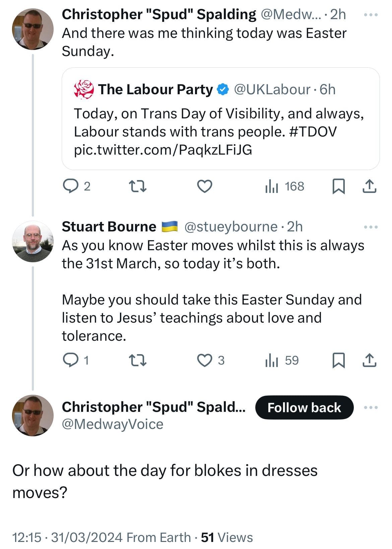
Task: Retweet the Easter Sunday quote tweet
Action: coord(138,186)
